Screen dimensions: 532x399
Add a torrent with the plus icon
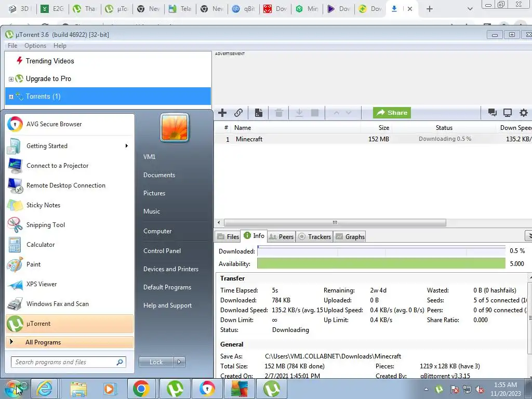[x=222, y=113]
